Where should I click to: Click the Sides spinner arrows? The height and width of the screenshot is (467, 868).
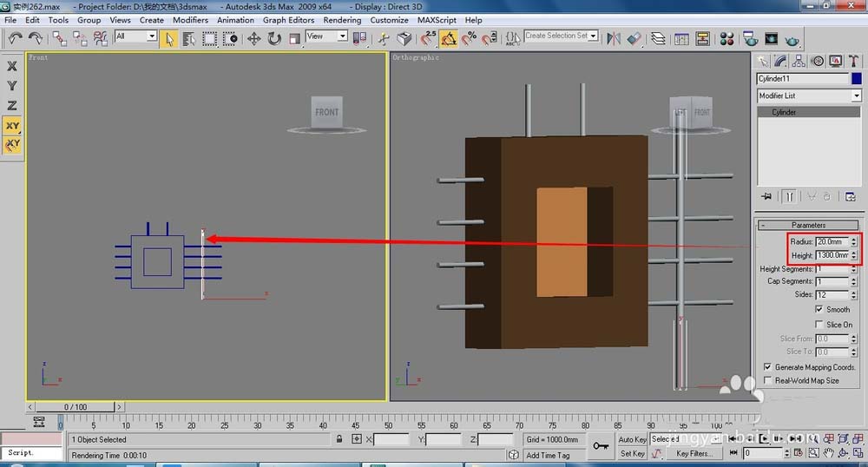pos(853,295)
